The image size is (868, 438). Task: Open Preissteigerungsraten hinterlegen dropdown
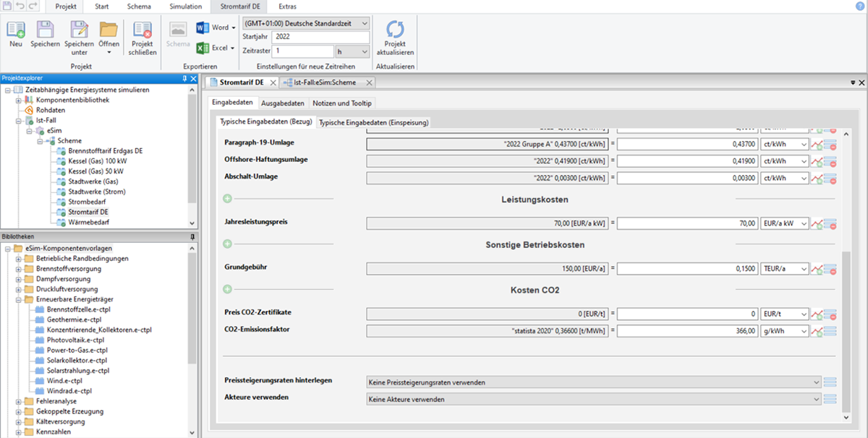click(594, 382)
